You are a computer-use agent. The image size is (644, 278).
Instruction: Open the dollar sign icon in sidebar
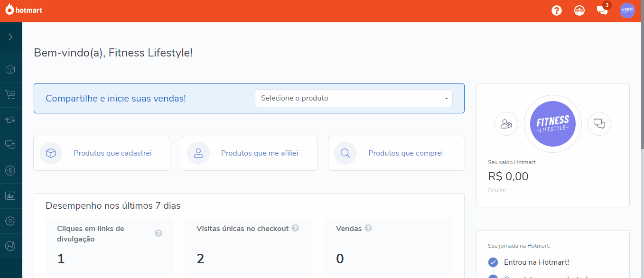tap(10, 170)
